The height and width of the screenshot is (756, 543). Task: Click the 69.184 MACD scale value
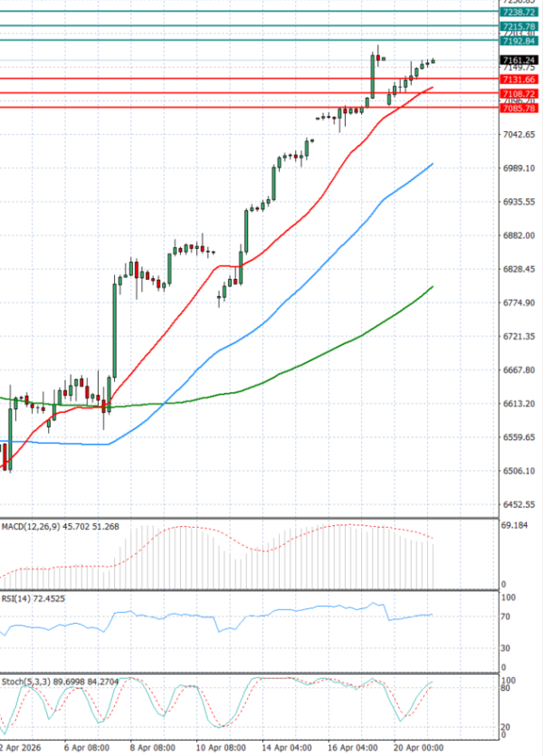tap(515, 526)
